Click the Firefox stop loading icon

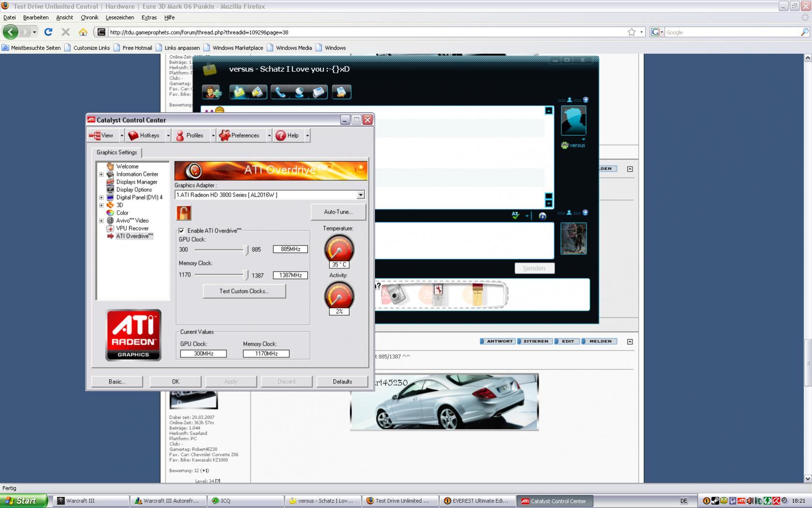[x=65, y=32]
